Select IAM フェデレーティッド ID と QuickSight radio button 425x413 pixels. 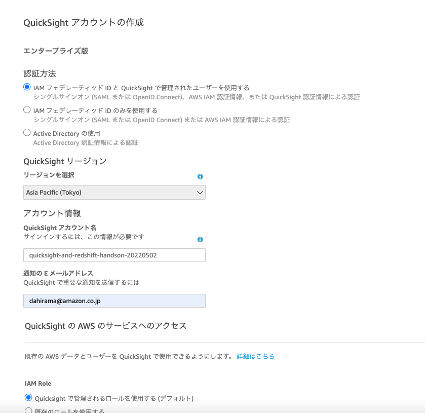[x=27, y=87]
